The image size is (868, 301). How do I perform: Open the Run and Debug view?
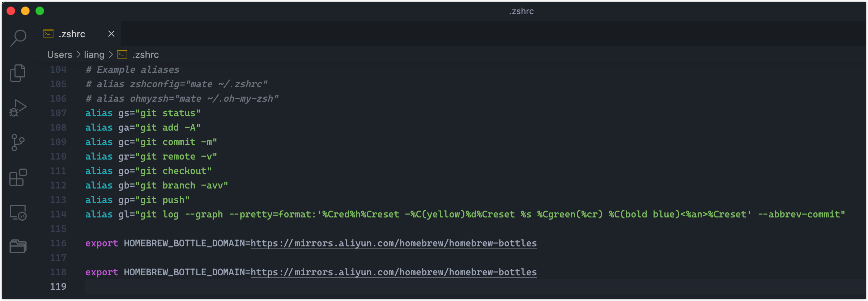[18, 107]
